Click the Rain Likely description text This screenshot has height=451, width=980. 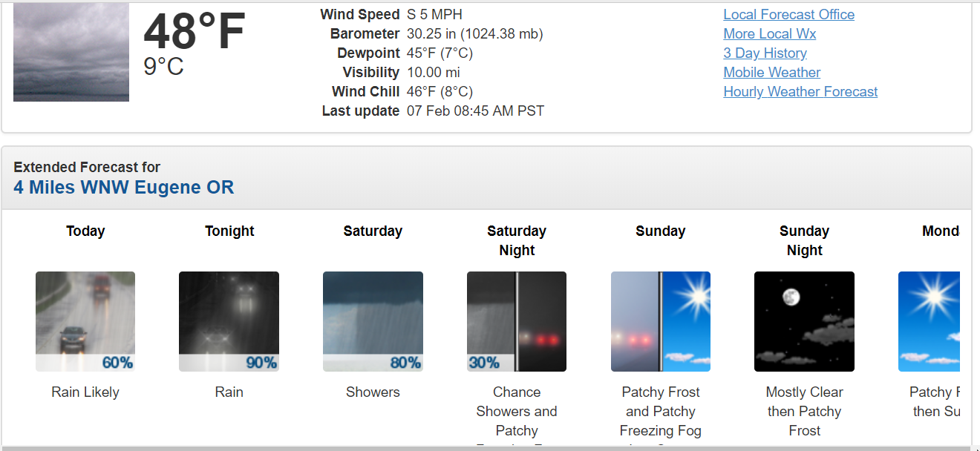[85, 392]
